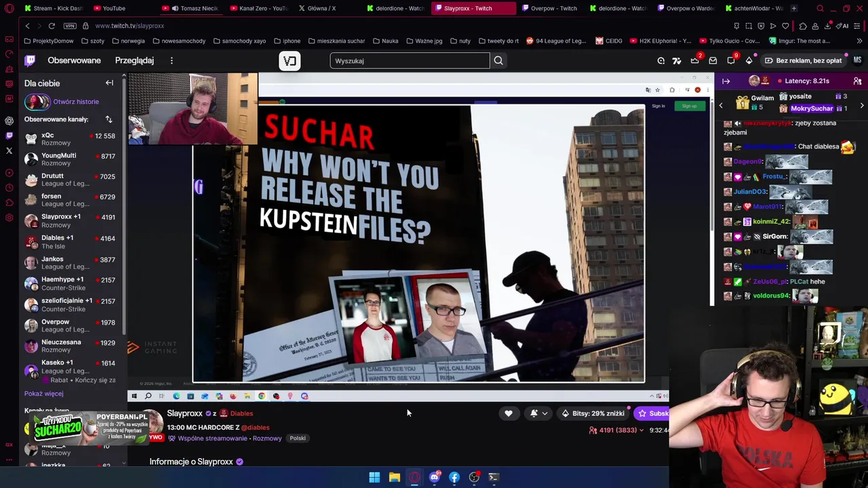This screenshot has width=868, height=488.
Task: Switch to achtenWlodar tab
Action: point(753,8)
